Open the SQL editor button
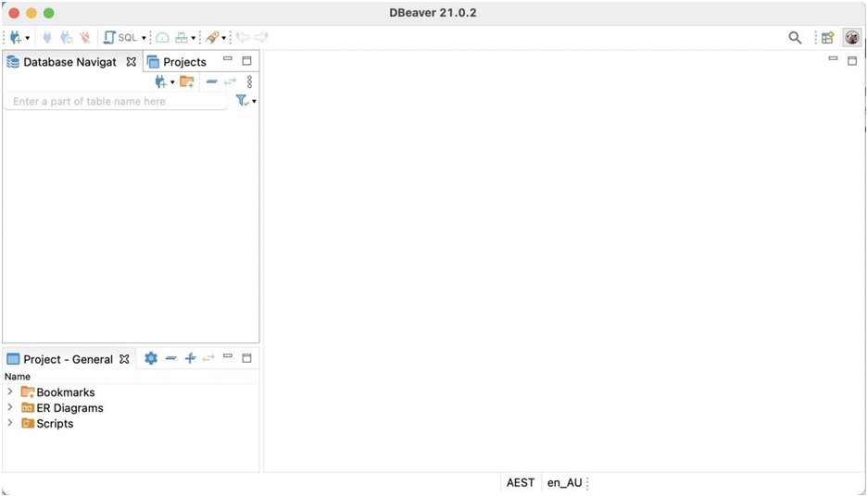Image resolution: width=868 pixels, height=497 pixels. [120, 38]
